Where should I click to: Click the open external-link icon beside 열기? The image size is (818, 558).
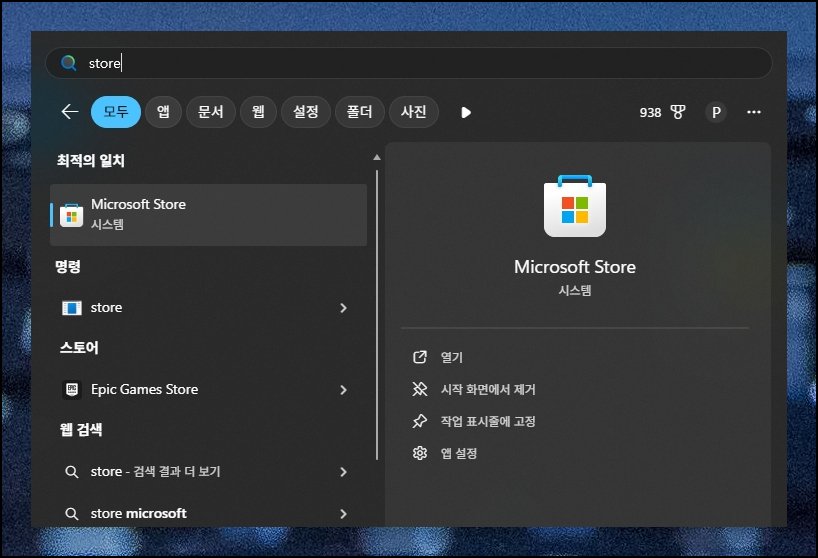tap(420, 357)
